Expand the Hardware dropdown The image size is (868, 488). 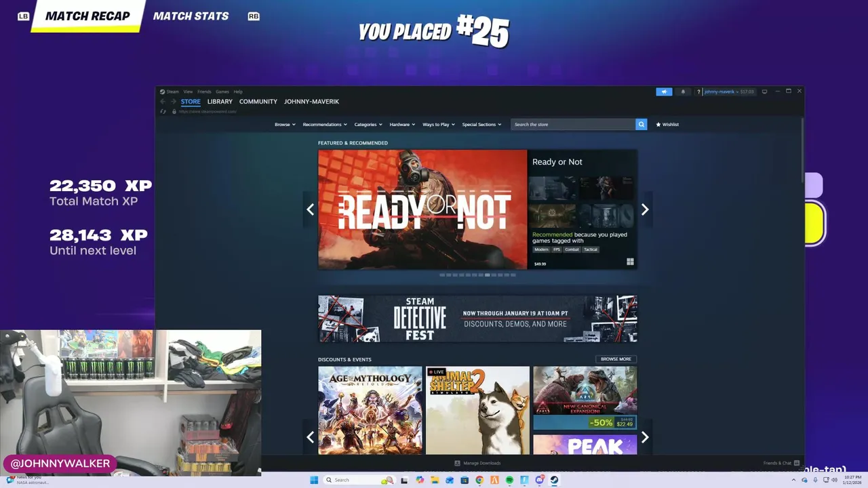coord(402,125)
